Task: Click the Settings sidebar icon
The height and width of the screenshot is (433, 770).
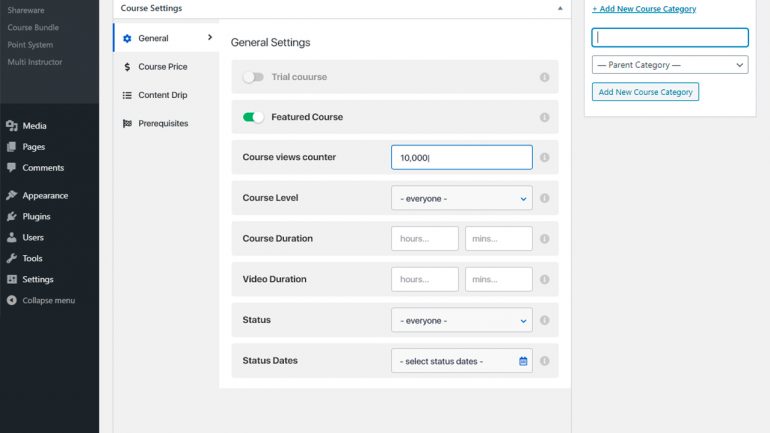Action: [x=12, y=279]
